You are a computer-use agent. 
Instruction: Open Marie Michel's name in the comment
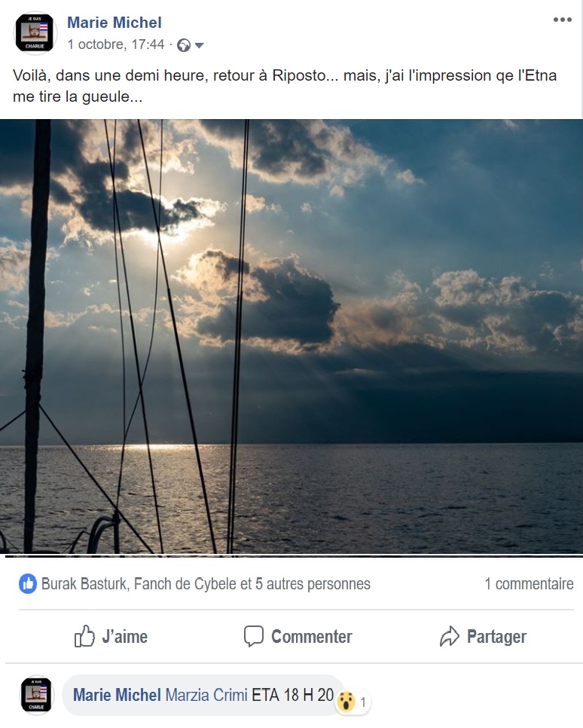(x=117, y=695)
